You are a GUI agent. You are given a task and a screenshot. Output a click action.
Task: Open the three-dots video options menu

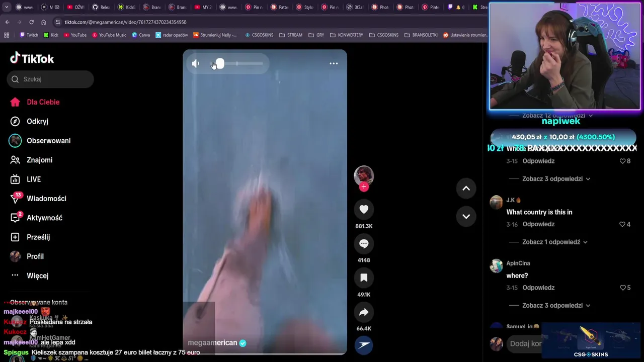[334, 63]
